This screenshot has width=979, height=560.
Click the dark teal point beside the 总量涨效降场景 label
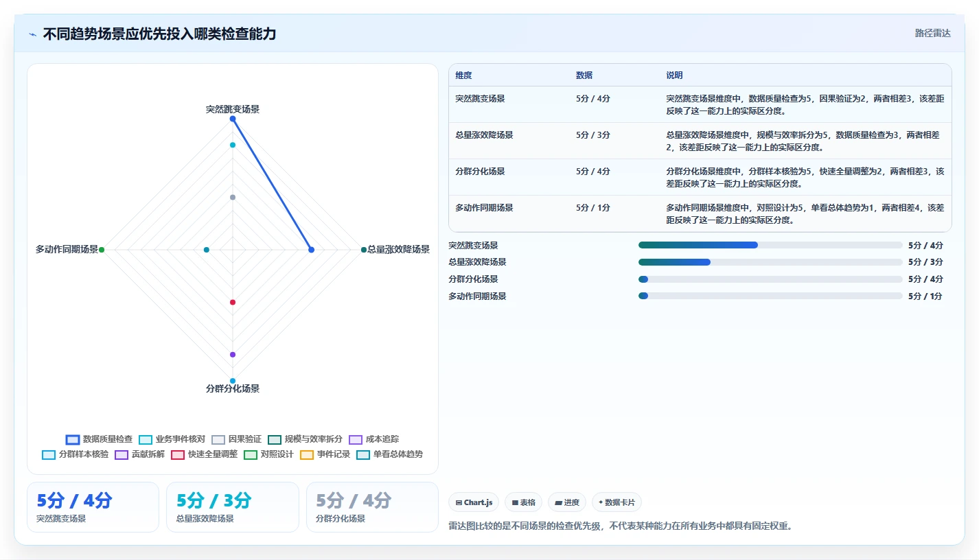[364, 250]
